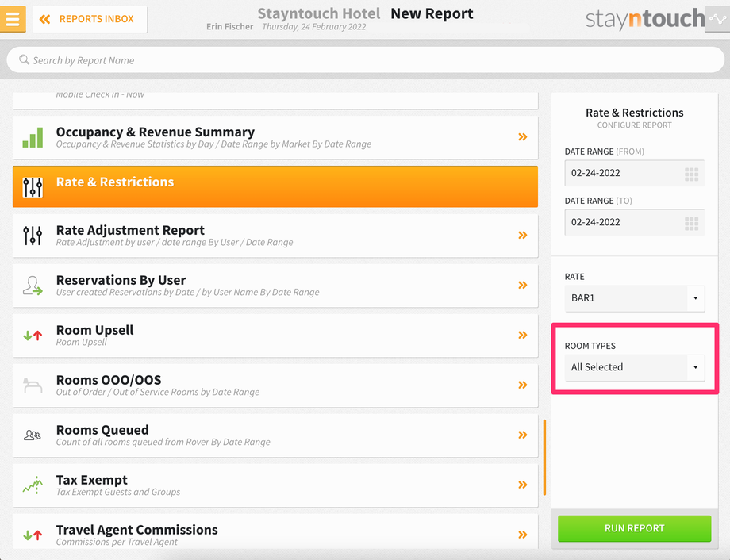Select the Rate & Restrictions report row

275,186
